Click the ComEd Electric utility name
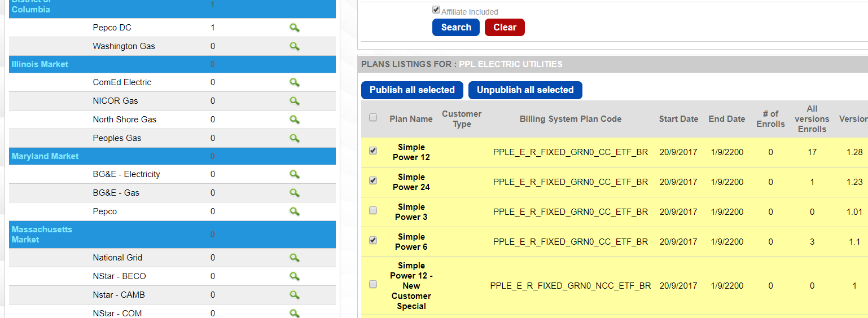Viewport: 868px width, 318px height. (122, 82)
